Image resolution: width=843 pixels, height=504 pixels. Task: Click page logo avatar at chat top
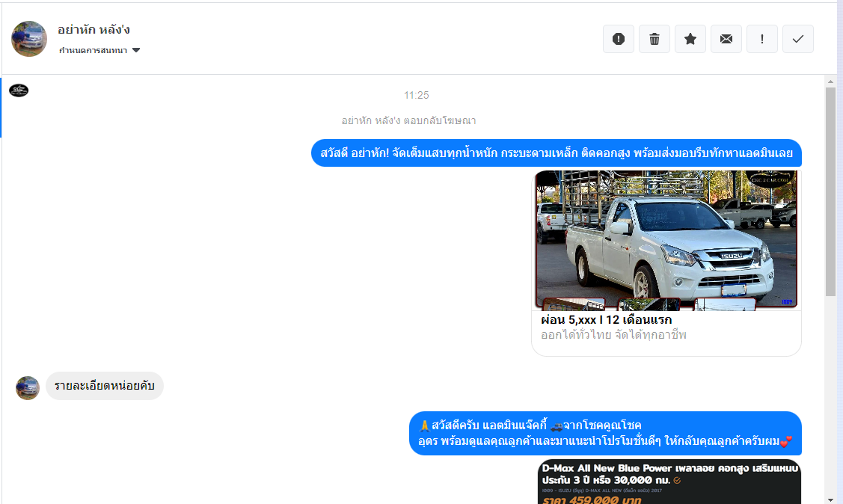pyautogui.click(x=19, y=90)
